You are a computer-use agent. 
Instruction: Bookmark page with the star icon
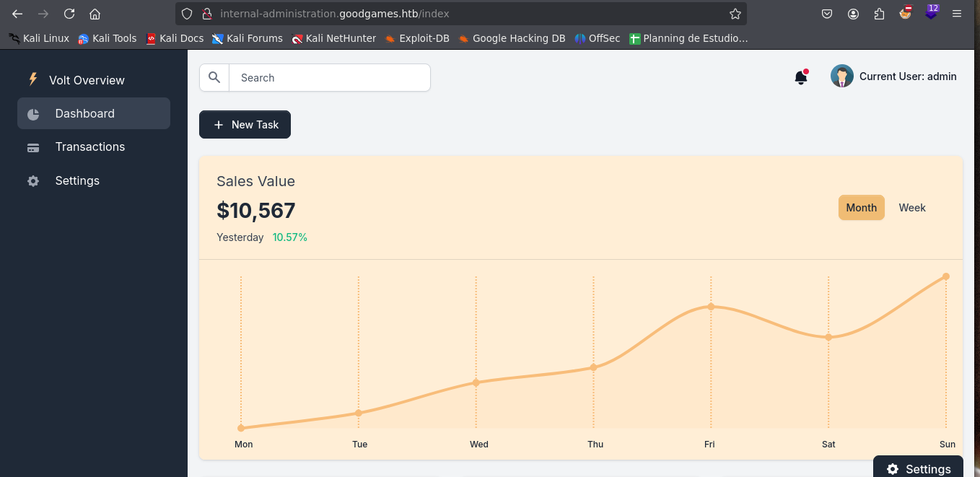tap(735, 14)
